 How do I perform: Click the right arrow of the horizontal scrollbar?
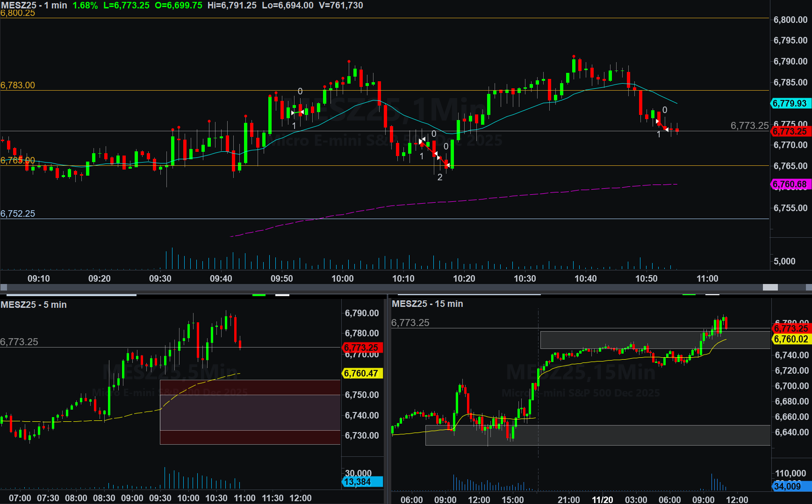point(808,287)
